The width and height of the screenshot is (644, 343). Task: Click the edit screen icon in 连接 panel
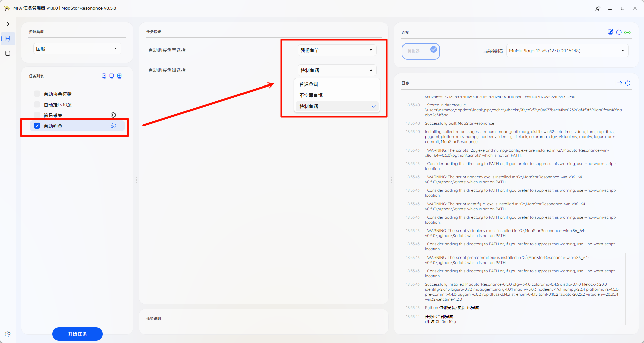tap(610, 32)
